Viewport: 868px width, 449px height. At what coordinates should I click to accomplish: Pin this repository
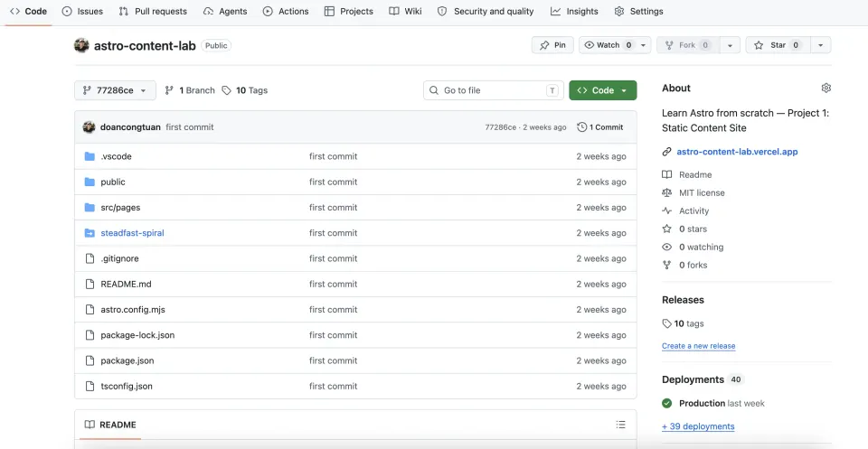tap(552, 45)
